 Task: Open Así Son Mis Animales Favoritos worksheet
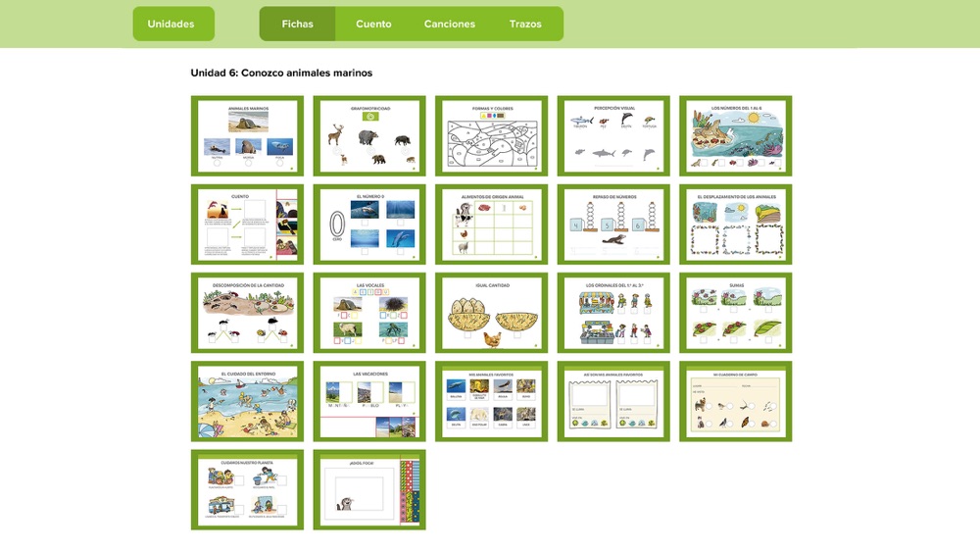point(613,401)
